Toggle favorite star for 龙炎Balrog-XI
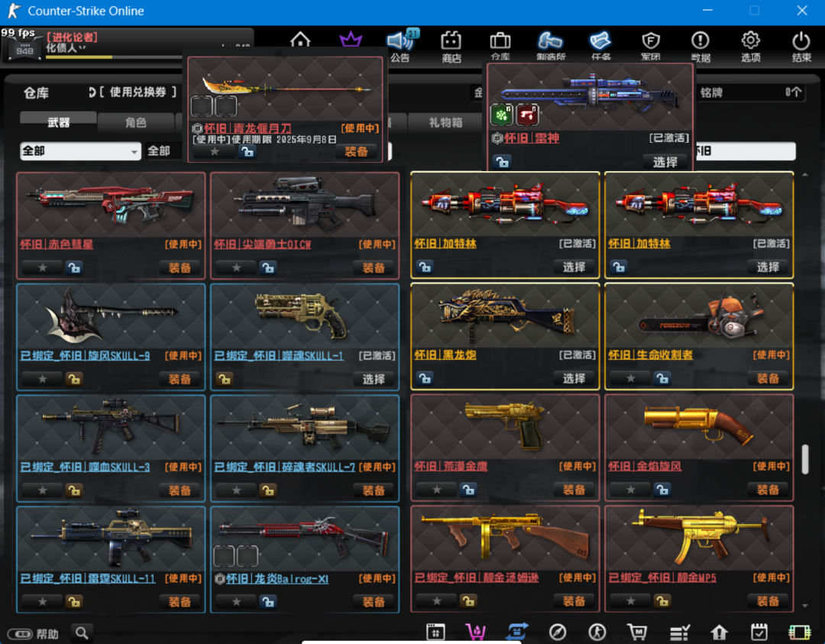Image resolution: width=825 pixels, height=644 pixels. pos(237,601)
